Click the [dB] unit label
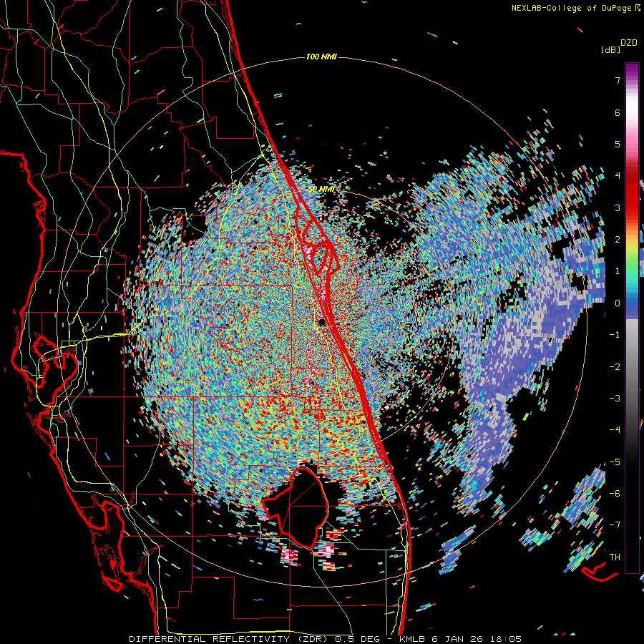The image size is (644, 644). pos(610,50)
